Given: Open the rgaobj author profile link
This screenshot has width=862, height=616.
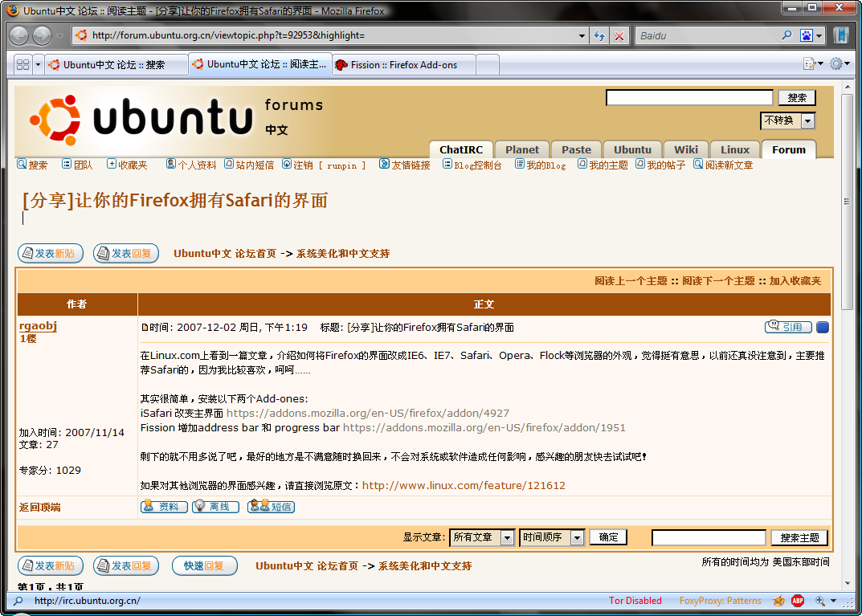Looking at the screenshot, I should [x=38, y=325].
